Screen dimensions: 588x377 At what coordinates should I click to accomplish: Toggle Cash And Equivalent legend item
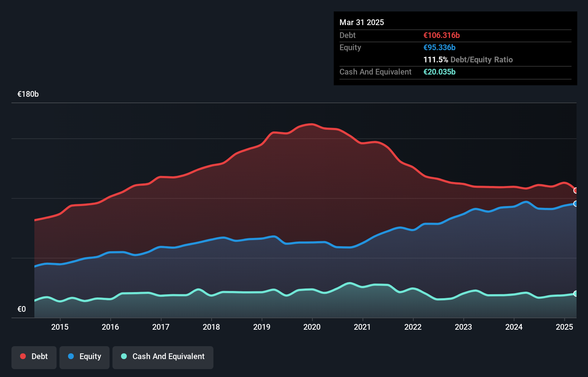[163, 357]
